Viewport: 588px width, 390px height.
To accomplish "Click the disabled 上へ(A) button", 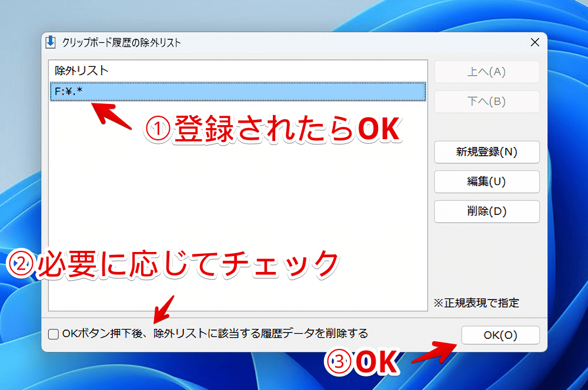I will pos(486,72).
